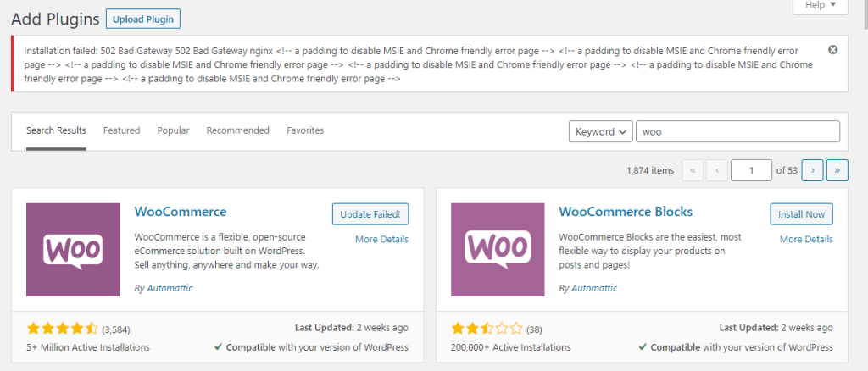The height and width of the screenshot is (371, 868).
Task: Click the WooCommerce plugin logo thumbnail
Action: click(x=73, y=250)
